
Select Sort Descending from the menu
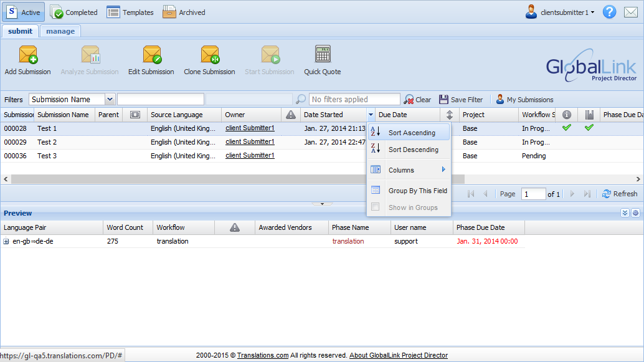click(x=409, y=150)
